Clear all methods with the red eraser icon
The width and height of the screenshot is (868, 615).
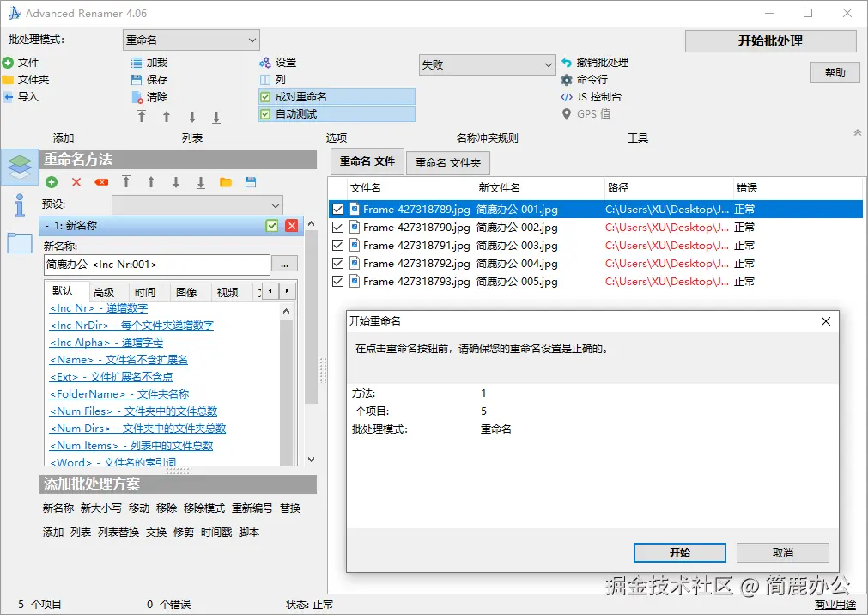tap(101, 182)
